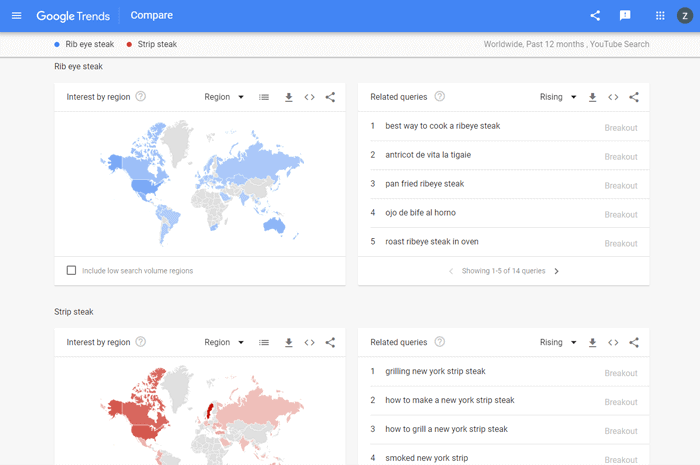
Task: Share the Rib eye steak related queries
Action: point(634,97)
